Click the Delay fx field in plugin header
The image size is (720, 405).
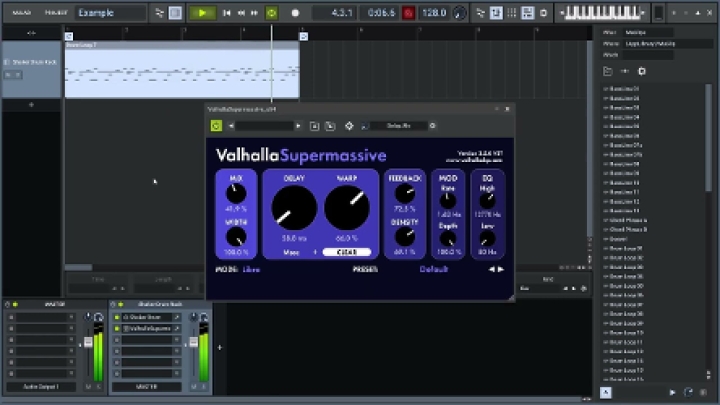click(x=398, y=125)
